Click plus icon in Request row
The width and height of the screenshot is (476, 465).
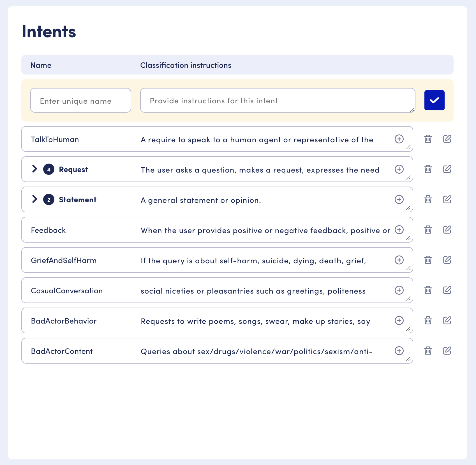pos(399,169)
